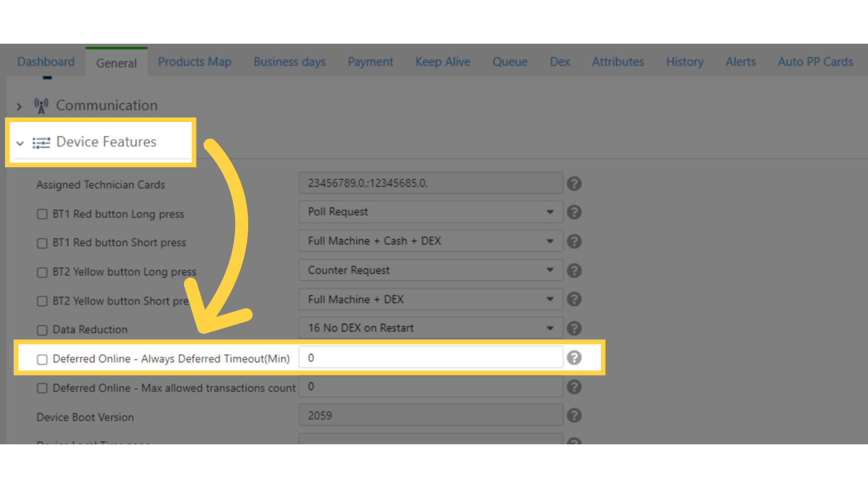Enable Deferred Online Always Deferred Timeout checkbox
Viewport: 868px width, 488px height.
(42, 358)
